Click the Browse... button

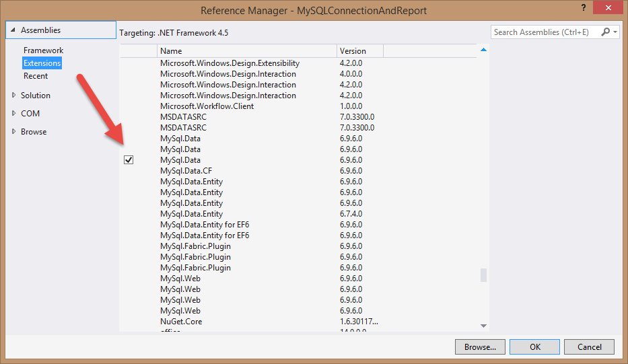(x=480, y=347)
